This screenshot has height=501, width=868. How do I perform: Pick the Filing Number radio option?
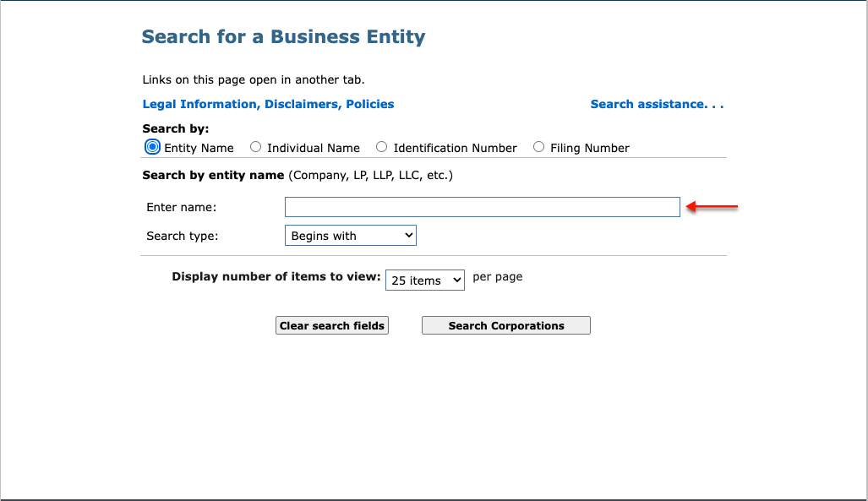[538, 147]
